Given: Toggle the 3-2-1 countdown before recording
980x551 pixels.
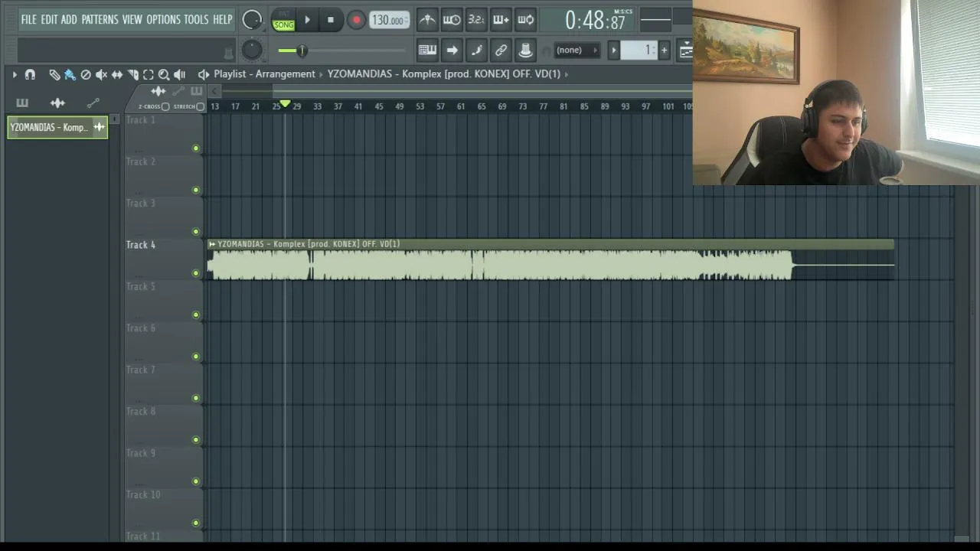Looking at the screenshot, I should [x=476, y=20].
